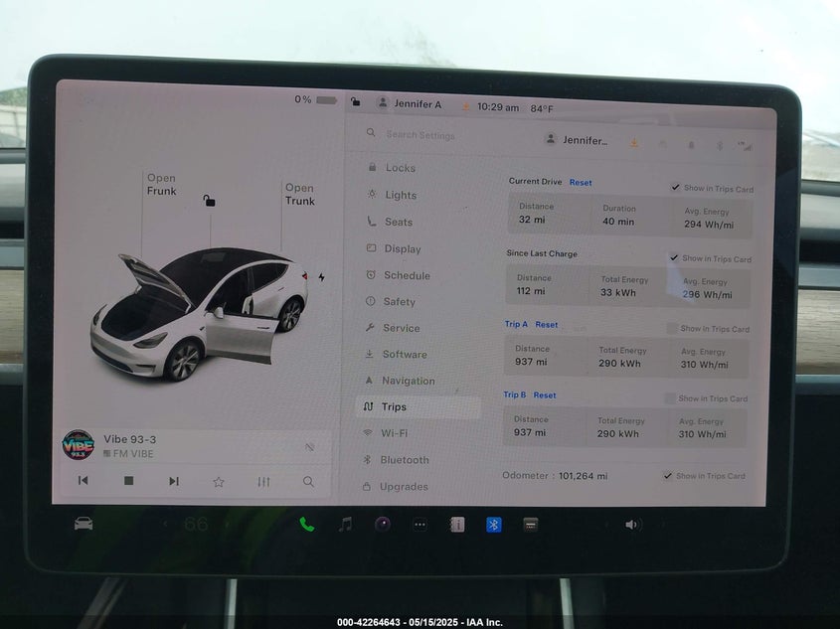This screenshot has width=840, height=629.
Task: Select the Navigation settings menu item
Action: pos(408,381)
